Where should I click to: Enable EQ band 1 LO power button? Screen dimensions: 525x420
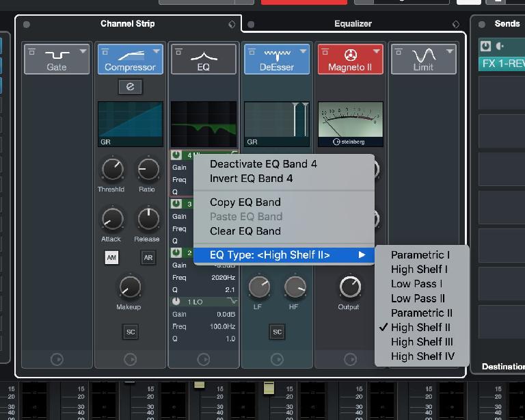176,302
